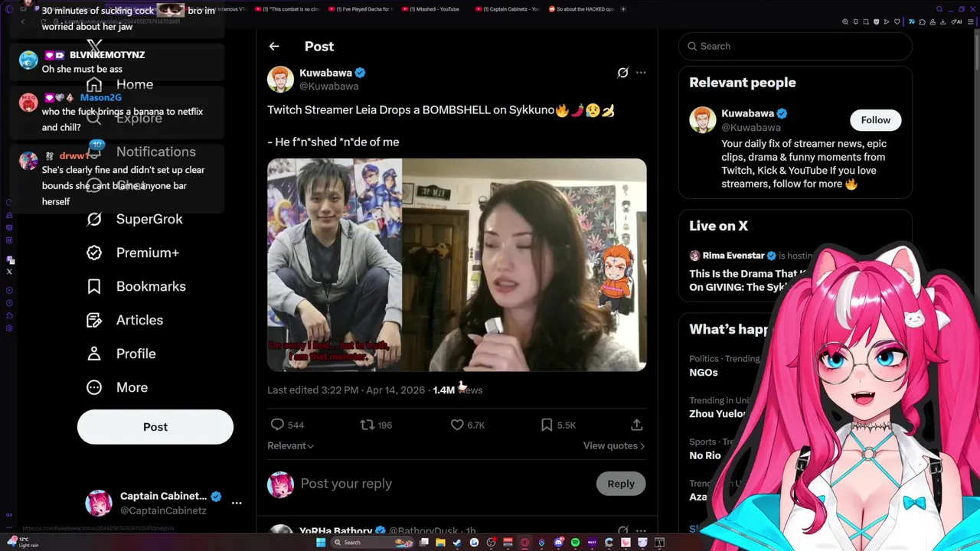Follow Kuwabawa under Relevant people
This screenshot has width=980, height=551.
point(875,120)
